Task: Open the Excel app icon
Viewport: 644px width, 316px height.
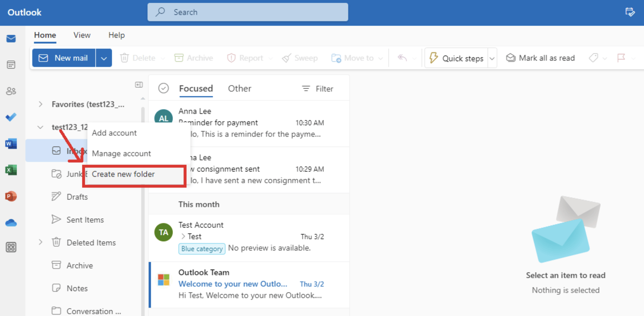Action: [11, 170]
